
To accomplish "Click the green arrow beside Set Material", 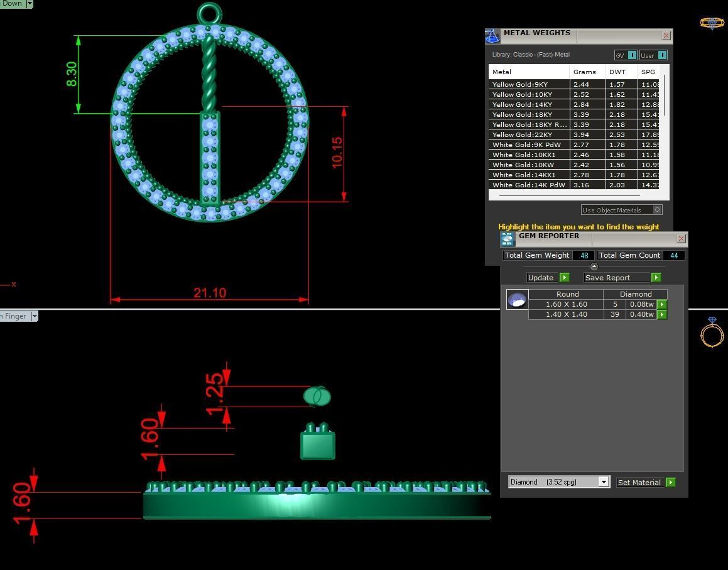I will (x=670, y=482).
